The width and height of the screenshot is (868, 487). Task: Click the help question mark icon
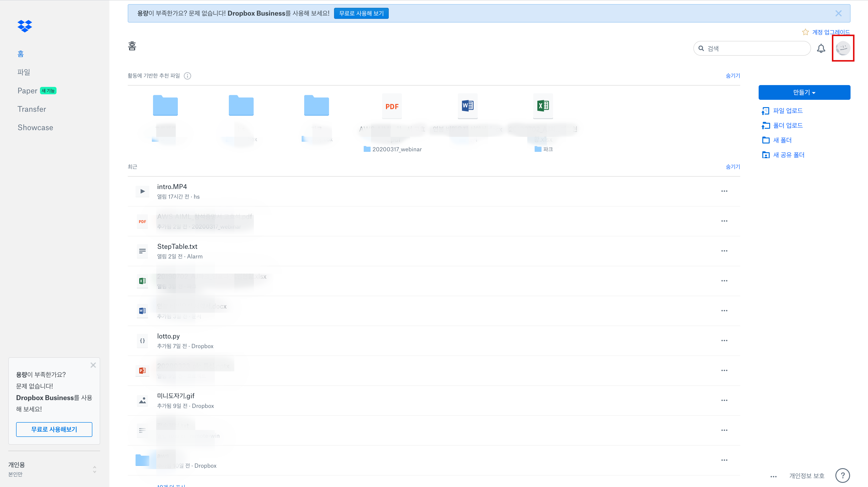[842, 476]
